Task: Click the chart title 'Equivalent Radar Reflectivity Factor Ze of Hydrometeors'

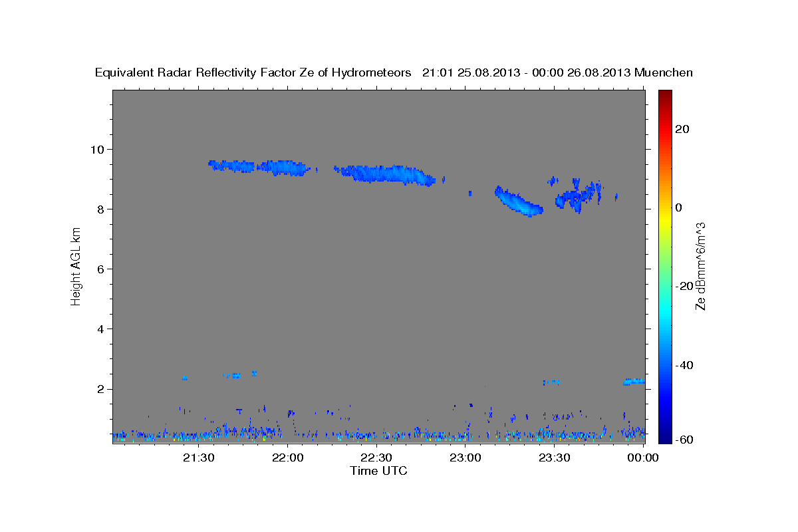Action: click(x=253, y=73)
